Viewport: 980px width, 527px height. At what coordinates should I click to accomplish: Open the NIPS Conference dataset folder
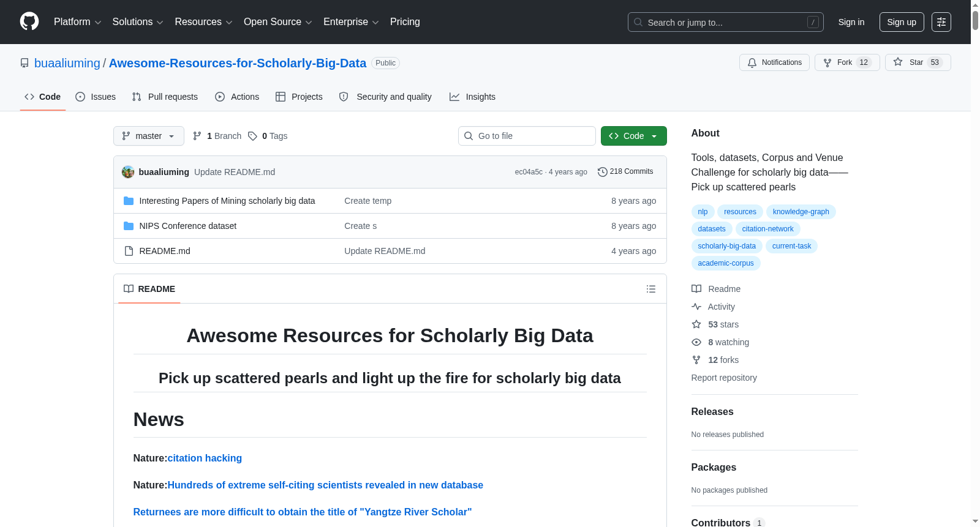(x=187, y=226)
